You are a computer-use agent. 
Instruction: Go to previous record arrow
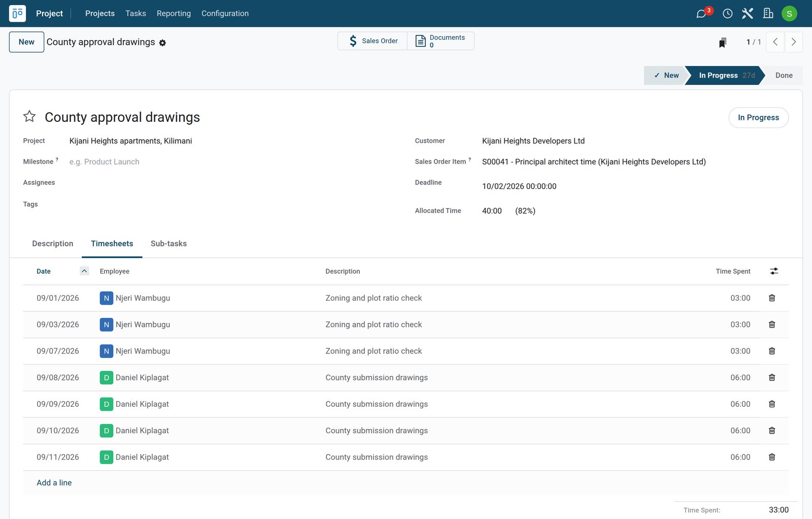775,42
